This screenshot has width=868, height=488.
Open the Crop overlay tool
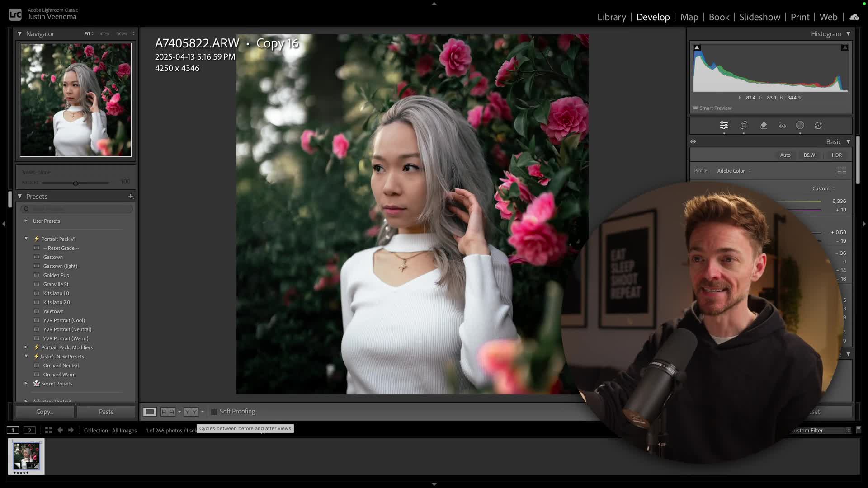pyautogui.click(x=744, y=126)
